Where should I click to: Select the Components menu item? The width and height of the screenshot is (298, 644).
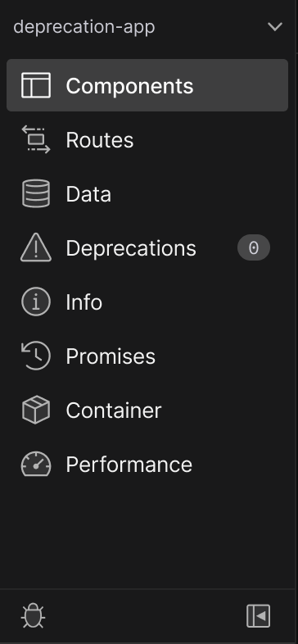coord(147,85)
